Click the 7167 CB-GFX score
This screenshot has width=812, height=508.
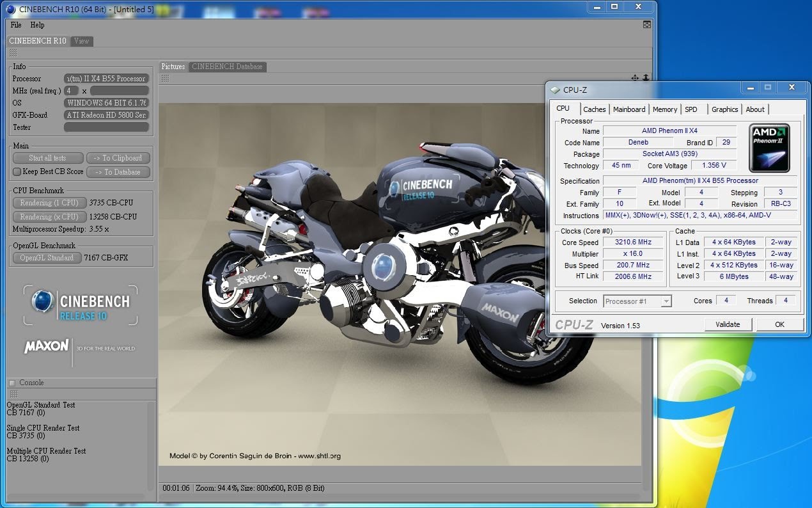106,258
